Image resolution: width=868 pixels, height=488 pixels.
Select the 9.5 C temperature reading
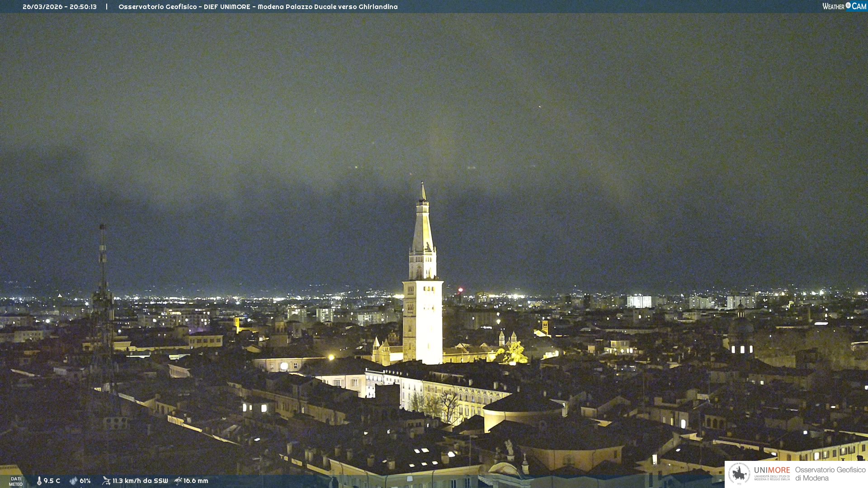pos(52,481)
